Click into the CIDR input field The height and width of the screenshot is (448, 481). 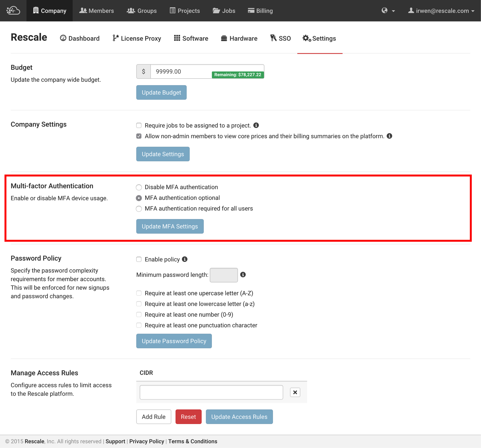pos(211,392)
